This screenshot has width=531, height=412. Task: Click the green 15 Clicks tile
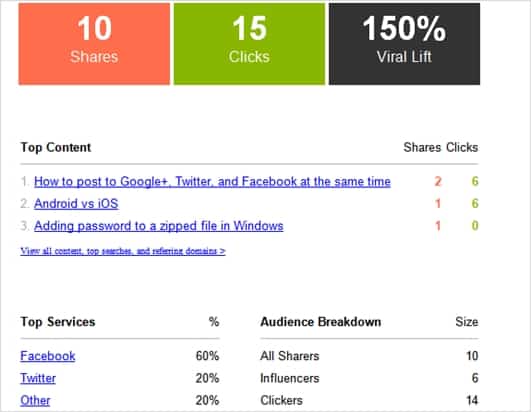point(249,44)
